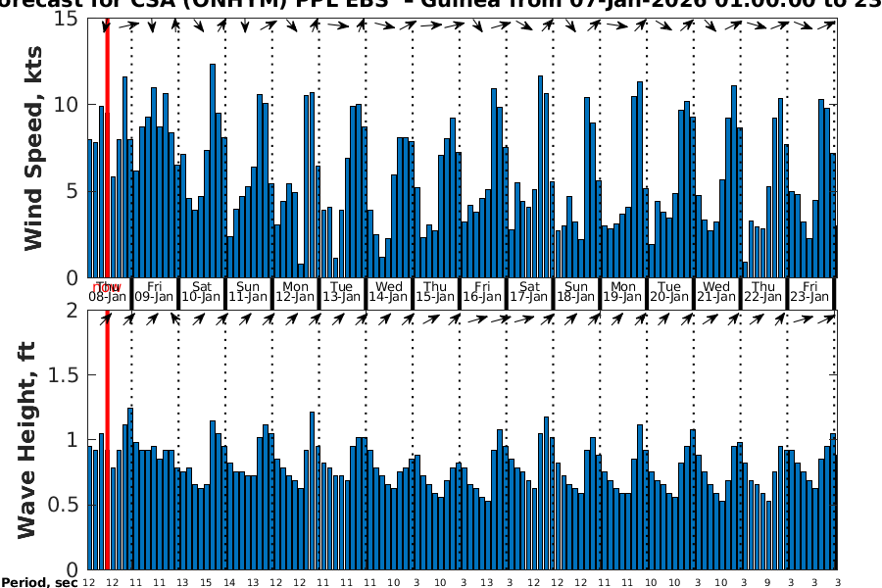Image resolution: width=882 pixels, height=588 pixels.
Task: Select the Sat 17-Jan date label
Action: [x=529, y=291]
